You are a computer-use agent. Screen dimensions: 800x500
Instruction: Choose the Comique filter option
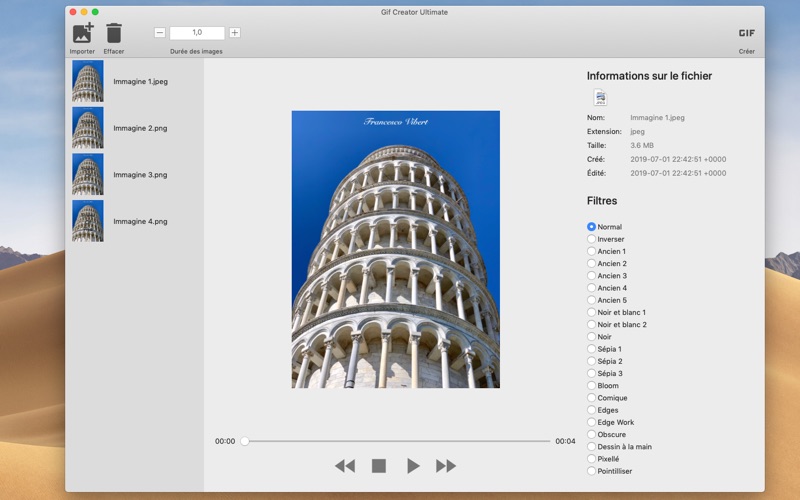coord(592,398)
